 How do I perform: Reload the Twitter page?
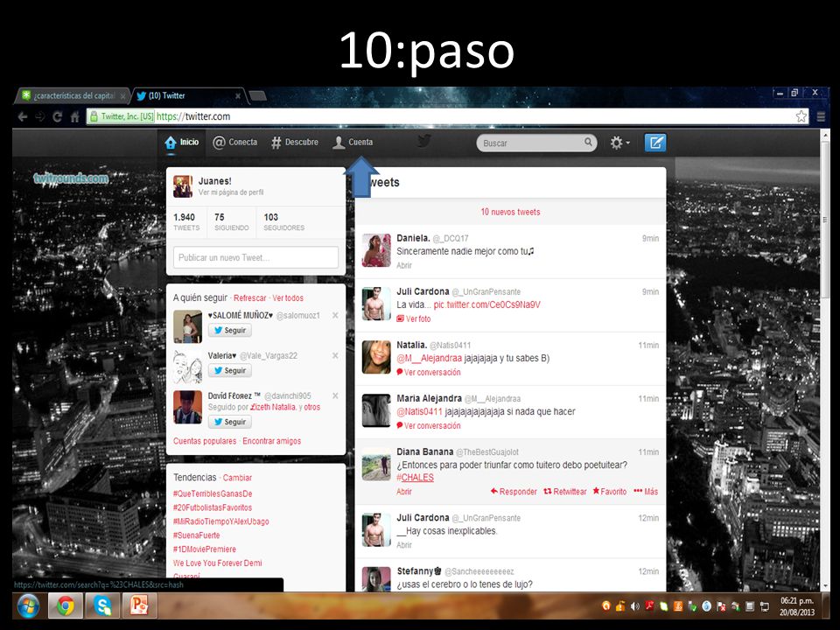point(58,116)
